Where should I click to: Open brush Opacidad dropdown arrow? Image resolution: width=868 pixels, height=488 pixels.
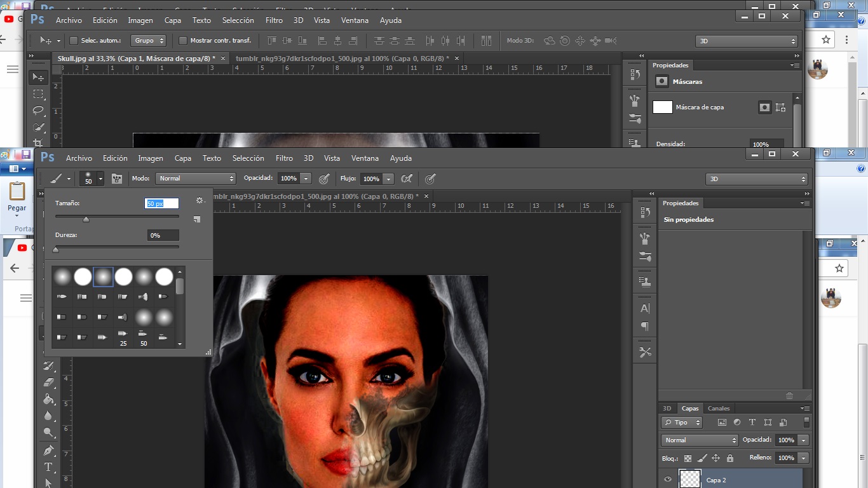(306, 179)
